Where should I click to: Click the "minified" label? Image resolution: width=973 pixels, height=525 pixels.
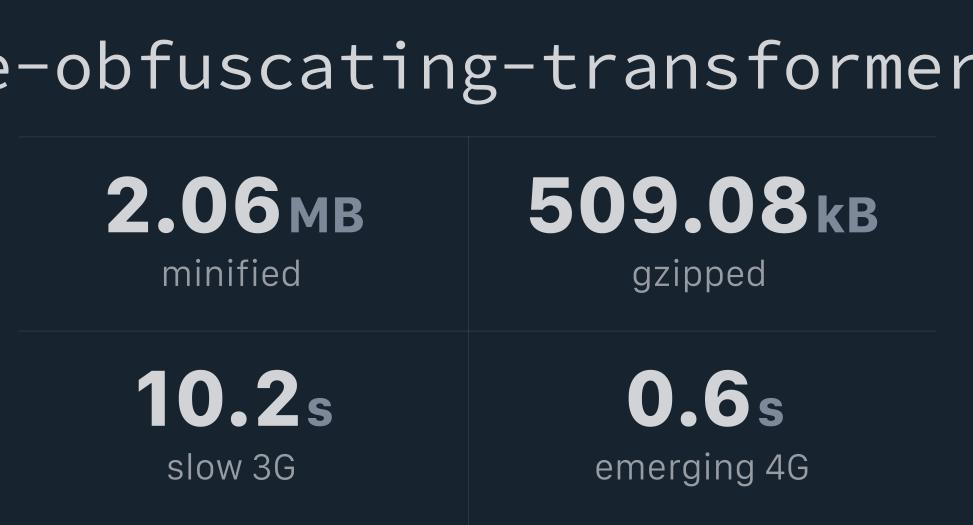pos(231,274)
